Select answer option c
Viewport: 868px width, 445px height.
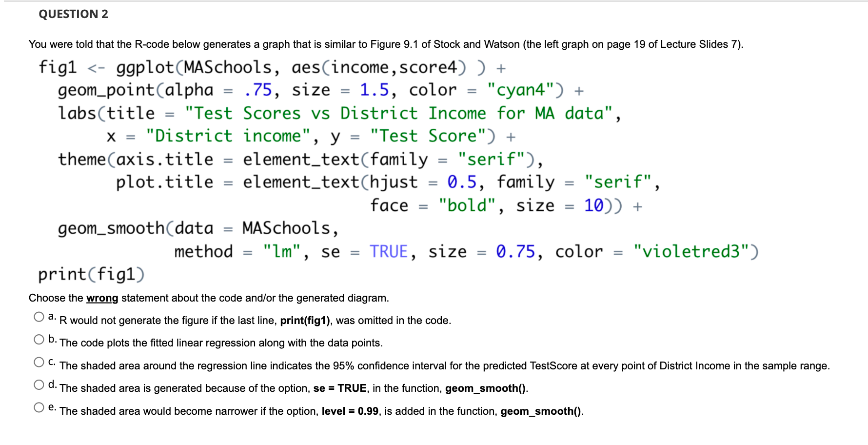[39, 362]
